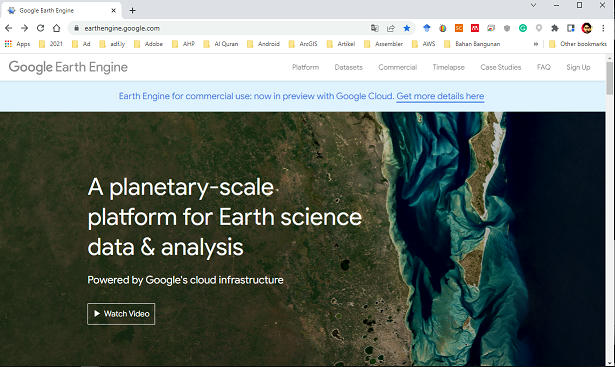The width and height of the screenshot is (615, 367).
Task: Click the scrollbar down arrow
Action: (x=609, y=363)
